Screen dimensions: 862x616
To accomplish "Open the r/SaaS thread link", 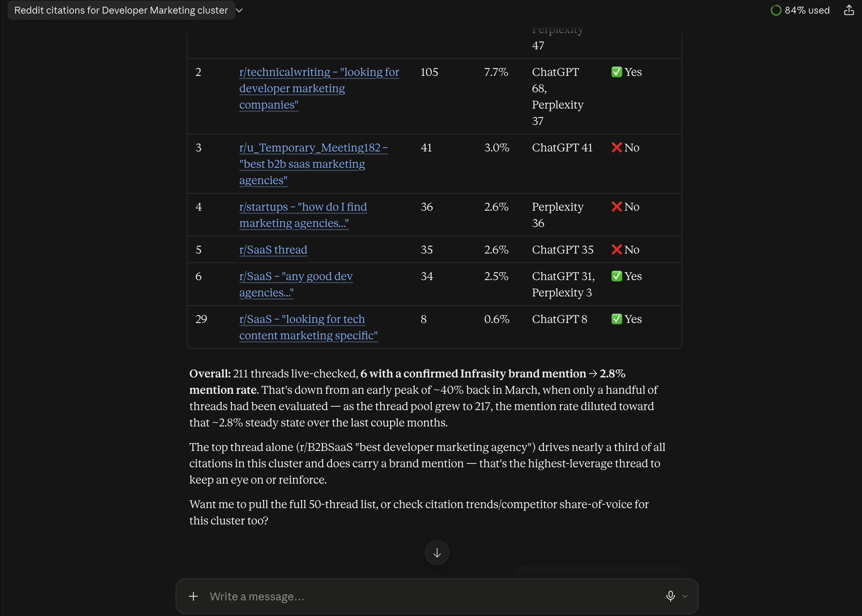I will click(x=273, y=249).
